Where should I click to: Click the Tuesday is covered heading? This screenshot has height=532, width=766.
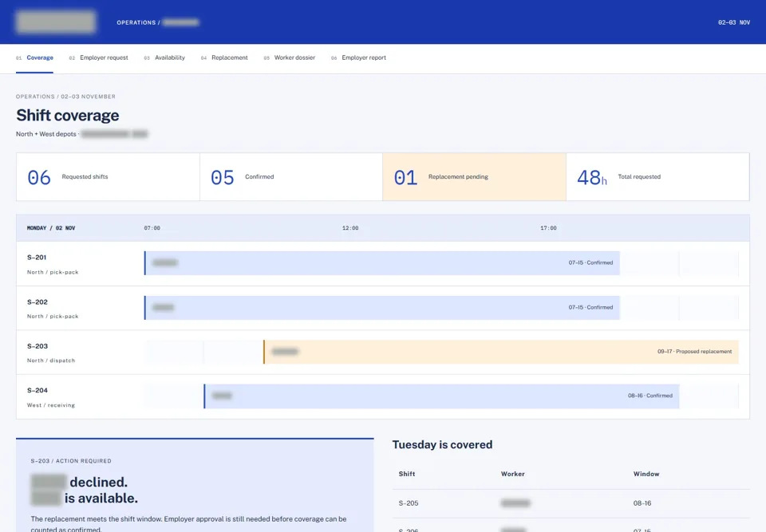[442, 444]
